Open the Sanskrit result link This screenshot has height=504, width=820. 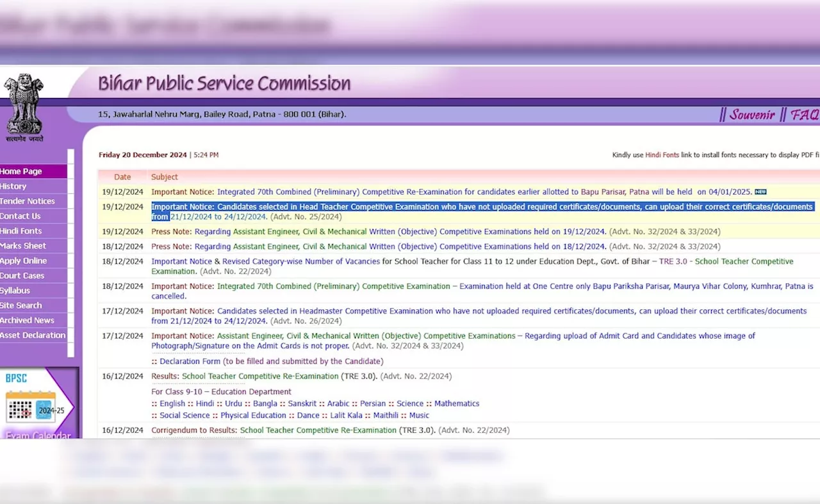tap(302, 403)
